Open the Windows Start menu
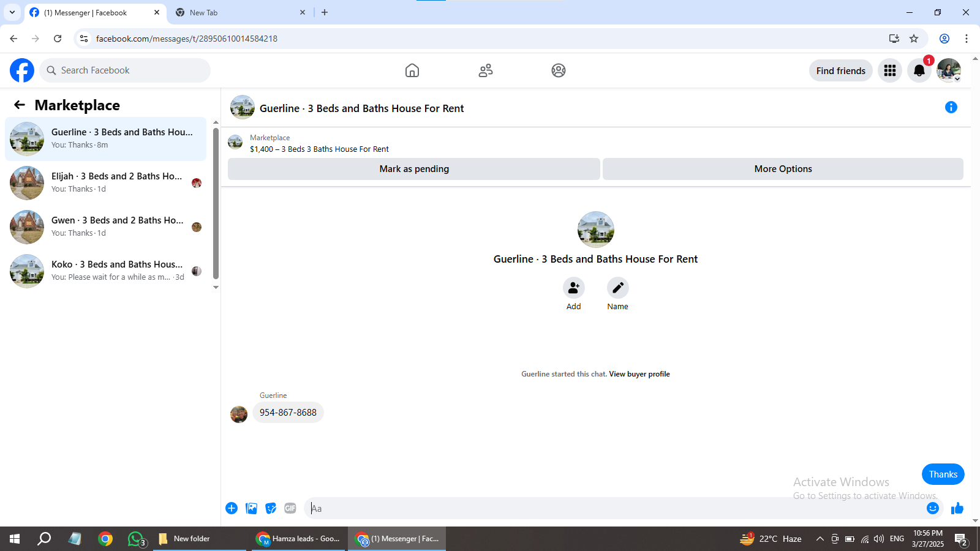 (15, 539)
